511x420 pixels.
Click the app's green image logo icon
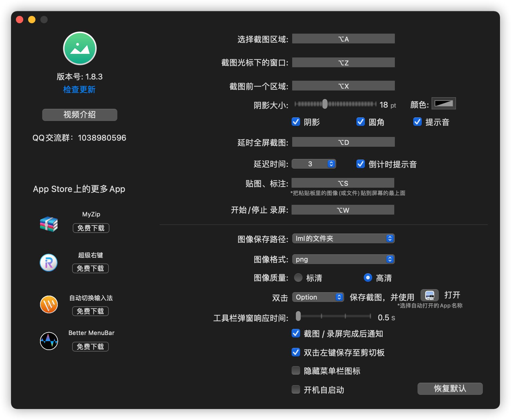point(79,48)
